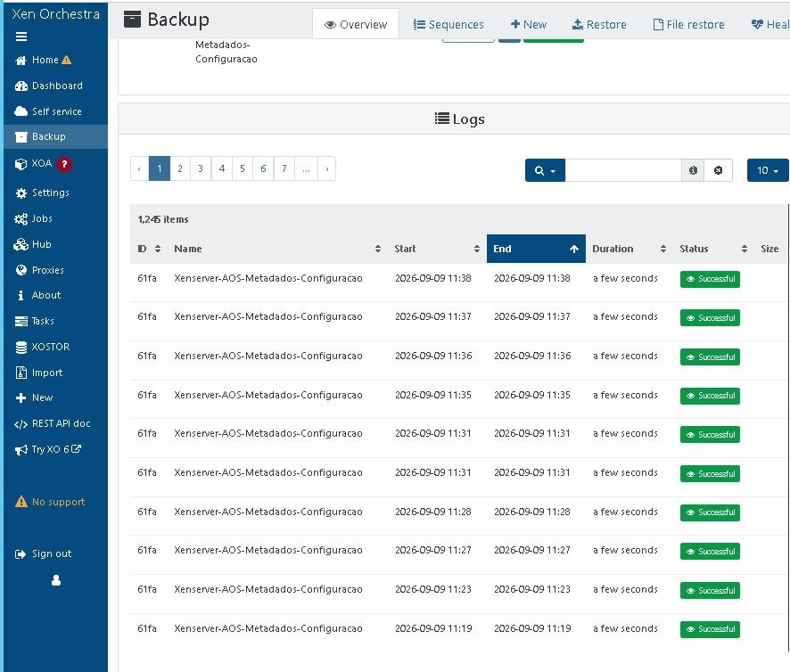Screen dimensions: 790x672
Task: Go to logs page 2
Action: point(180,168)
